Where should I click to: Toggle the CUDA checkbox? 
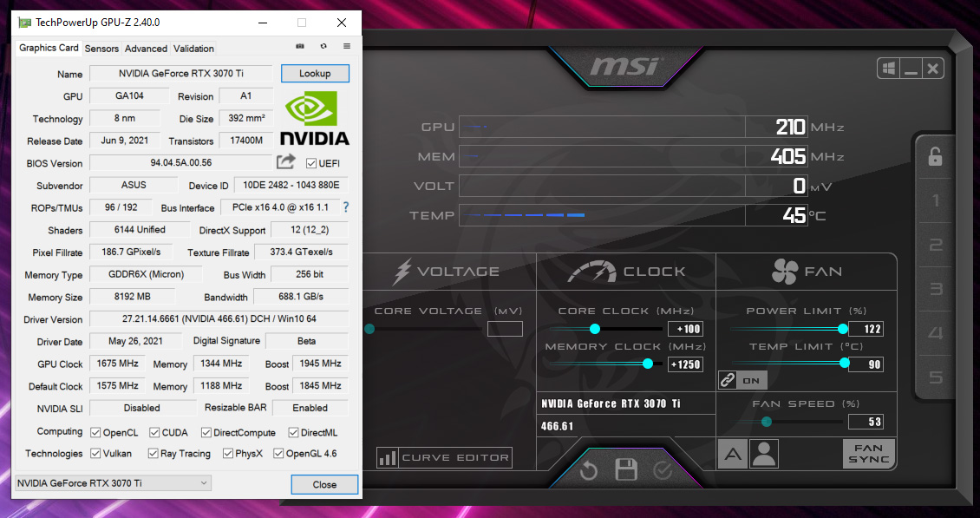[x=154, y=432]
